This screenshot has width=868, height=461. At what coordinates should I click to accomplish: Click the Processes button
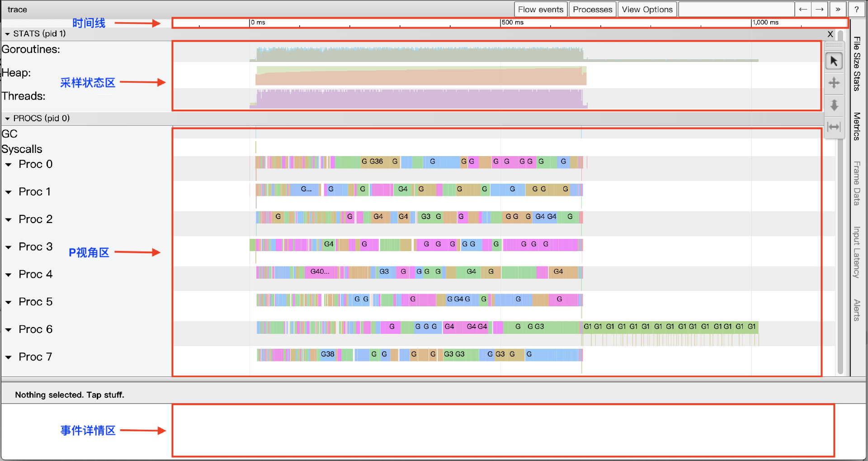592,10
